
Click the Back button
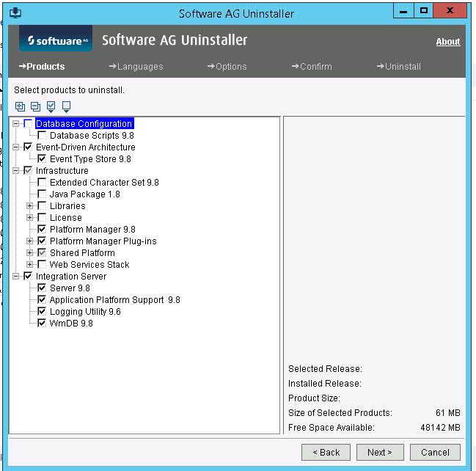click(326, 452)
